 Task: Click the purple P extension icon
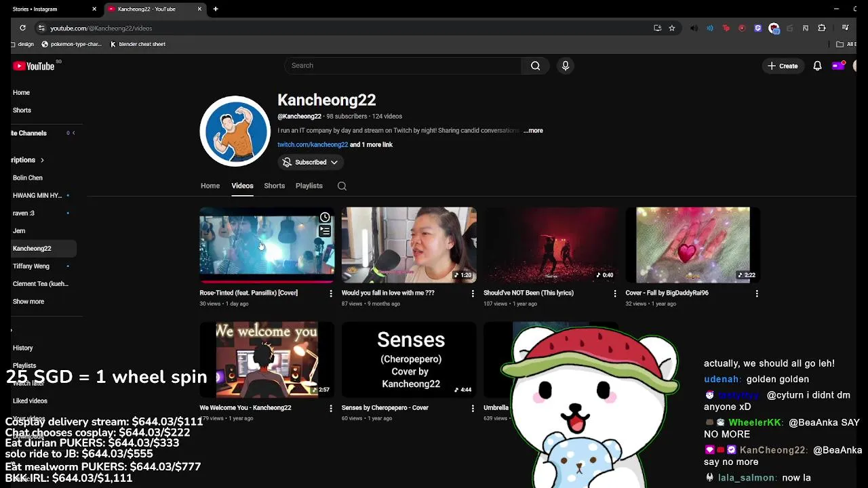[758, 28]
